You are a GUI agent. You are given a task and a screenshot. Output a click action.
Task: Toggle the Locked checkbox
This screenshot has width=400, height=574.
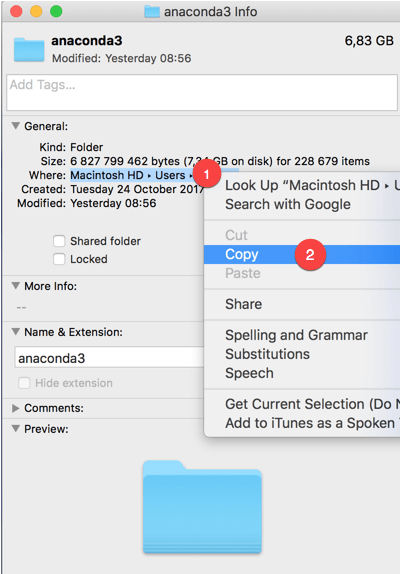59,259
